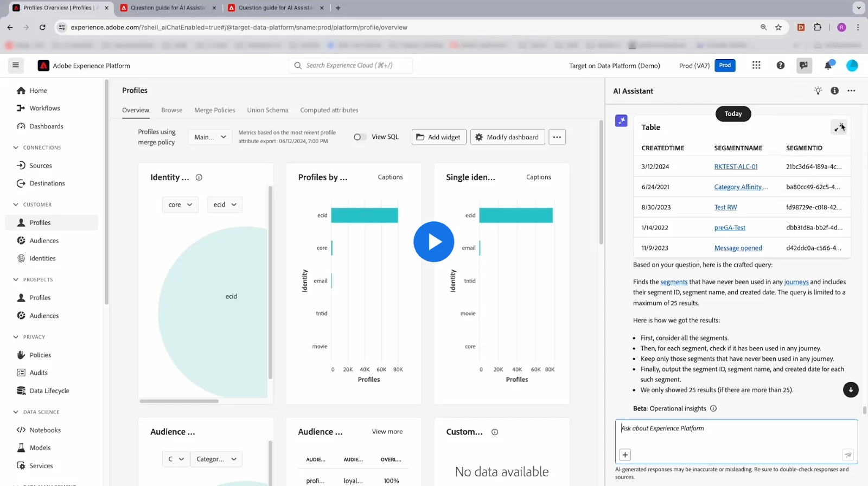Click the plus icon in chat input
This screenshot has height=486, width=868.
point(625,455)
